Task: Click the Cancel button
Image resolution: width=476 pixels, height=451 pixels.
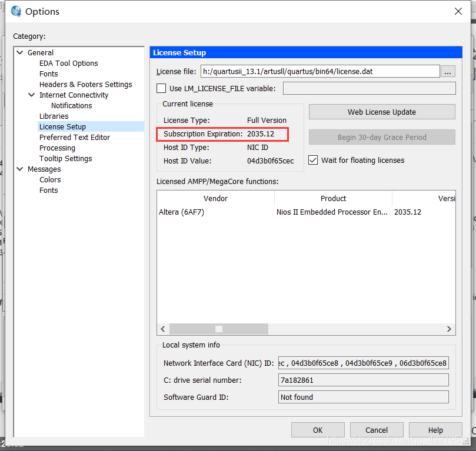Action: (377, 430)
